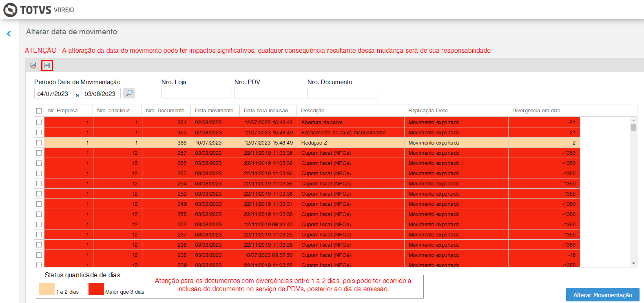The height and width of the screenshot is (303, 644).
Task: Focus the Nro. Documento input field
Action: tap(343, 93)
